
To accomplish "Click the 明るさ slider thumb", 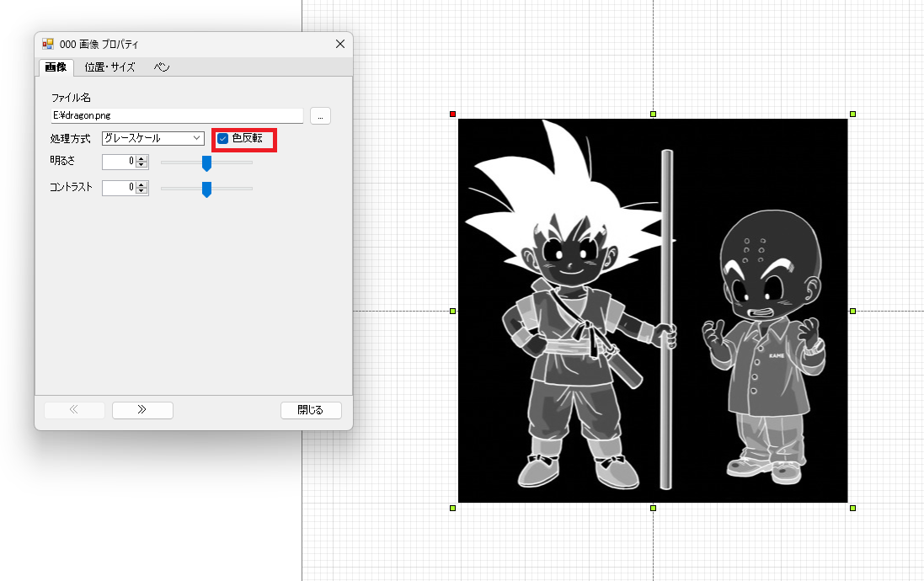I will click(207, 163).
